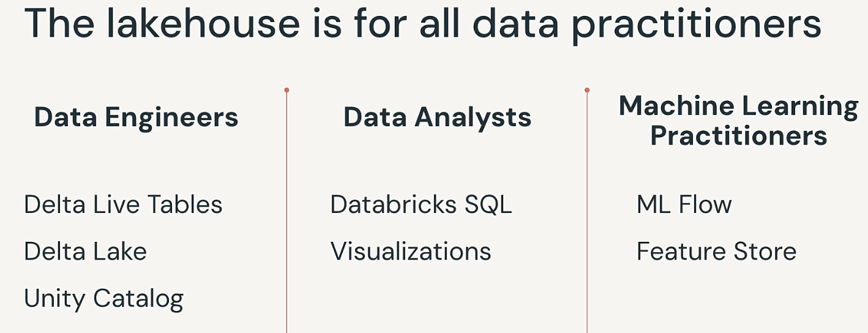The height and width of the screenshot is (333, 868).
Task: Click the Delta Live Tables text
Action: pos(123,204)
